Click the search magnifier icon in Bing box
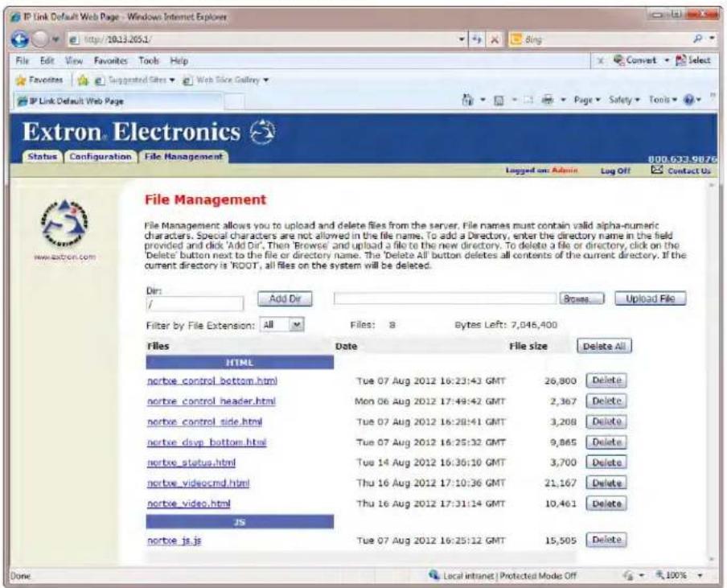The height and width of the screenshot is (588, 727). click(698, 39)
